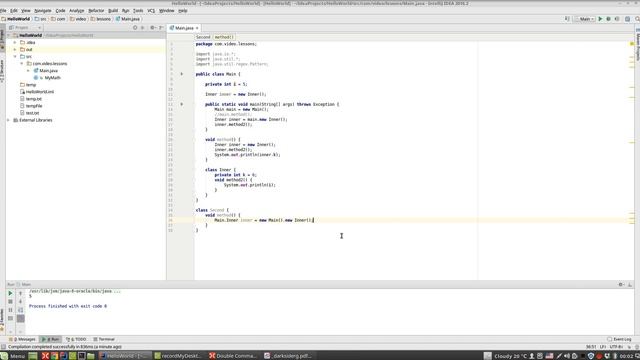Expand the .idea folder
Image resolution: width=640 pixels, height=360 pixels.
[15, 42]
